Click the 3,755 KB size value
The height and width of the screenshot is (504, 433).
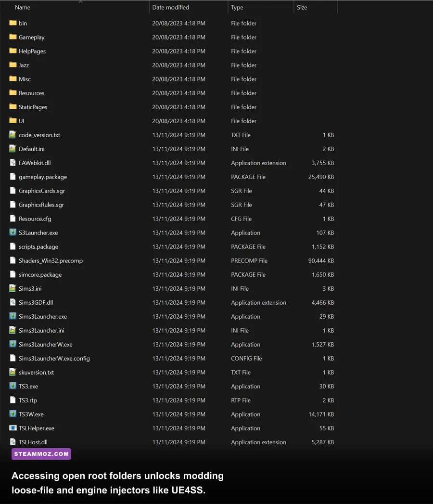[x=322, y=163]
